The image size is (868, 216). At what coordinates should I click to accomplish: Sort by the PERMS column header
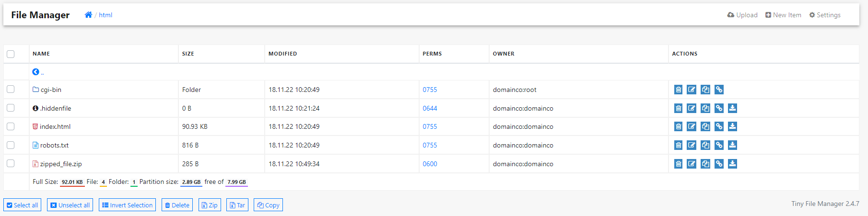pos(432,54)
